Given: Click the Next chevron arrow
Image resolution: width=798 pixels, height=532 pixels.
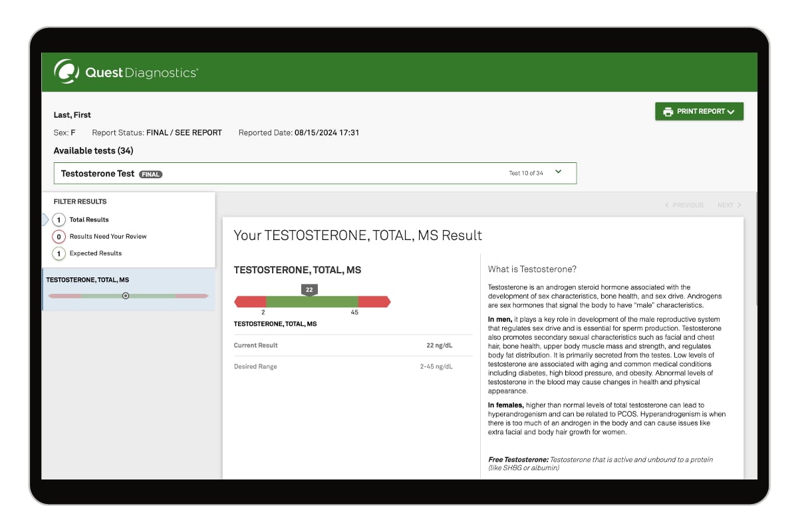Looking at the screenshot, I should [x=739, y=205].
